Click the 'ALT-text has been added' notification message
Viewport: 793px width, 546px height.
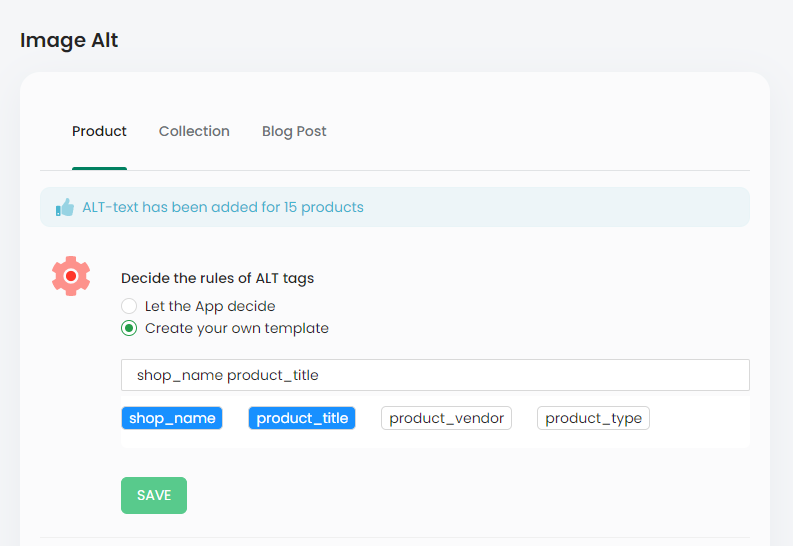coord(223,207)
